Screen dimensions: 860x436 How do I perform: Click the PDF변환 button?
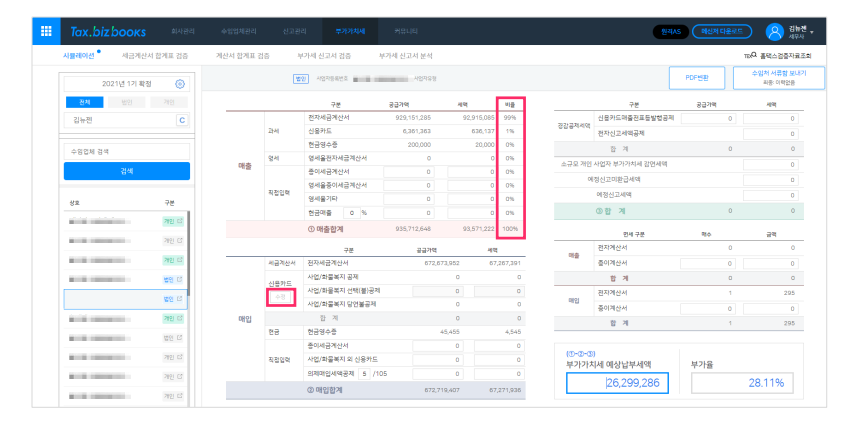click(696, 78)
